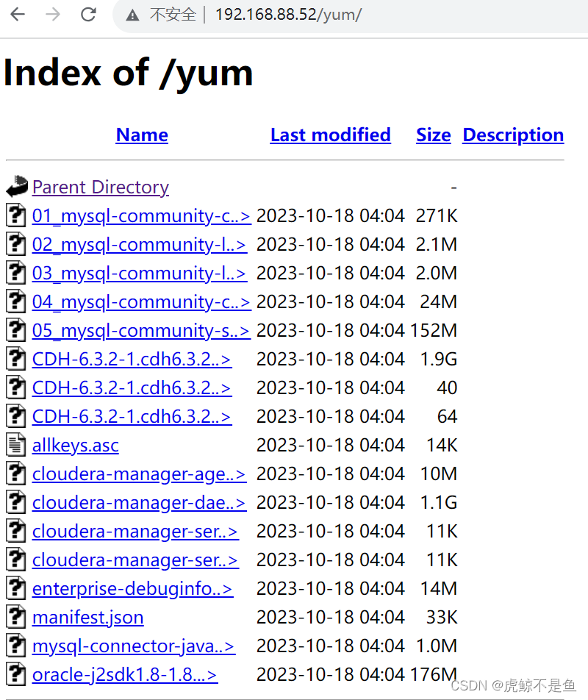Image resolution: width=588 pixels, height=700 pixels.
Task: Click the icon beside cloudera-manager-dae
Action: point(16,501)
